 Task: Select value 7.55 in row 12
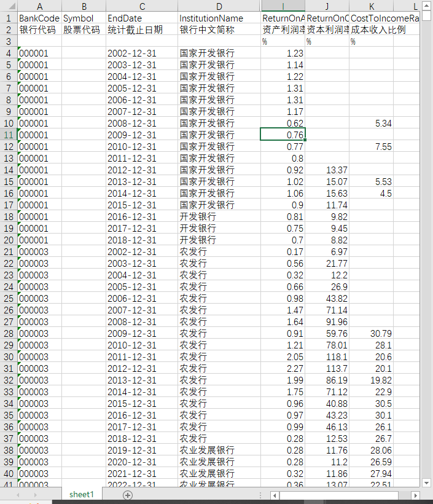(372, 146)
